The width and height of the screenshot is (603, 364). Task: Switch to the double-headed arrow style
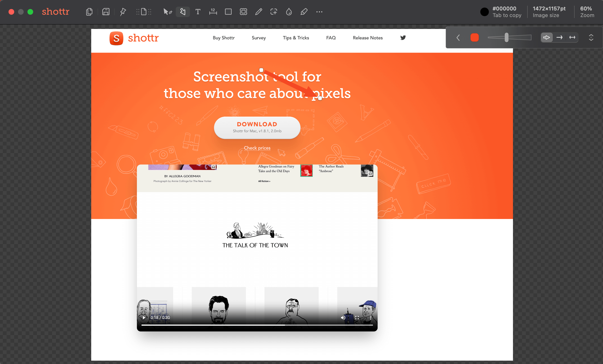pos(572,37)
